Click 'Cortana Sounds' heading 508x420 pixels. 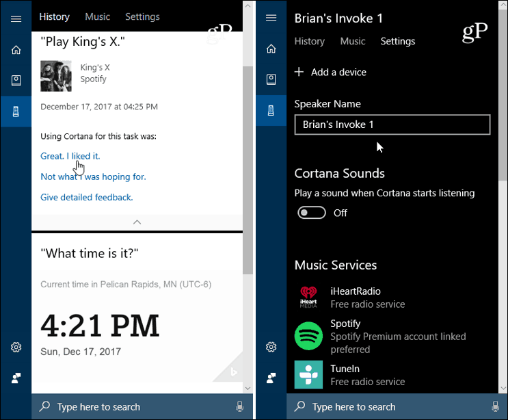click(x=339, y=173)
